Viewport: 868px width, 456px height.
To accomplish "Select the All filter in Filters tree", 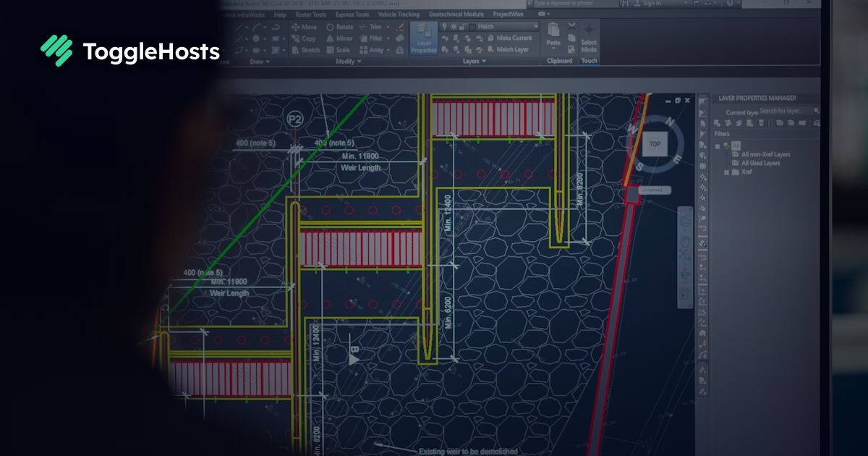I will (x=736, y=145).
